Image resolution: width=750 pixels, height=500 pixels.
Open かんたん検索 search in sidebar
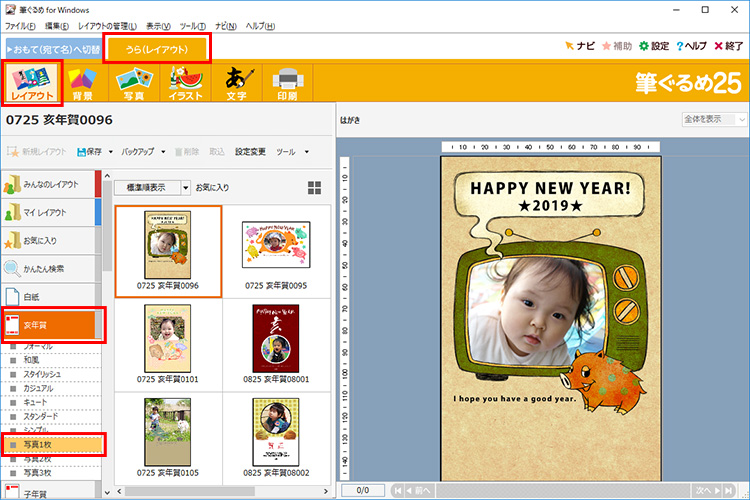coord(49,268)
